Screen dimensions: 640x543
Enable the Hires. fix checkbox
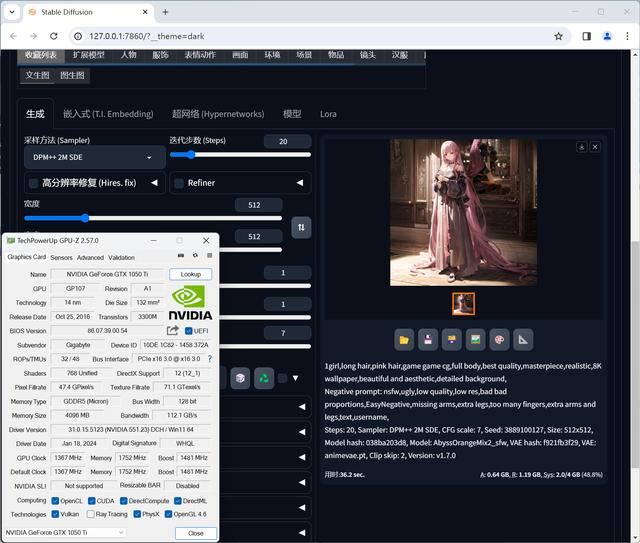point(34,183)
